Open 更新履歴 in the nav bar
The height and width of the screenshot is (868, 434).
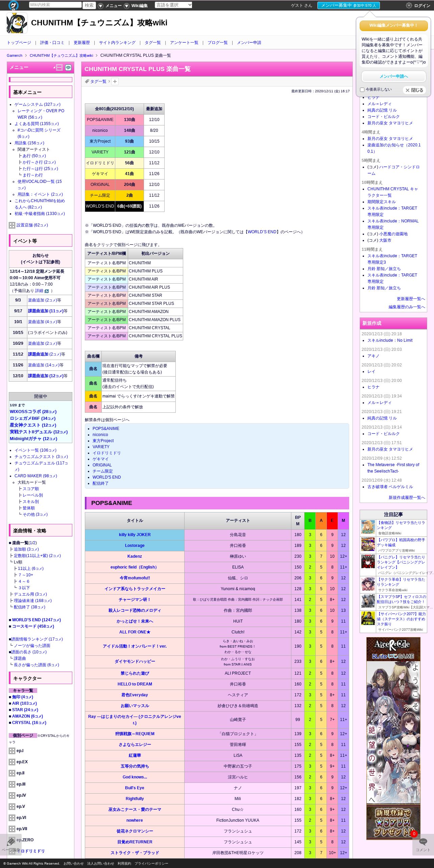coord(82,43)
